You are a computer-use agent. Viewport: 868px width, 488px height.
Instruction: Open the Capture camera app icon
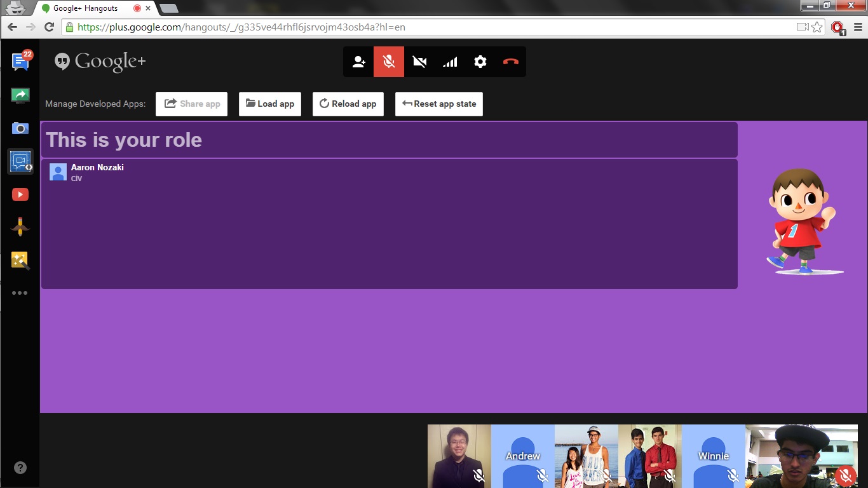pos(20,128)
